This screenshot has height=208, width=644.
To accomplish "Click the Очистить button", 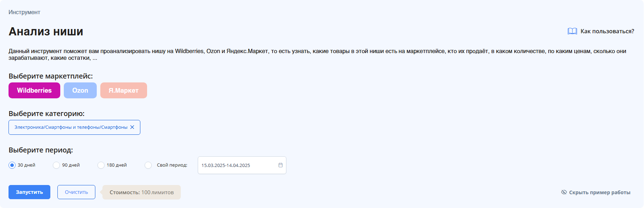I will [76, 192].
